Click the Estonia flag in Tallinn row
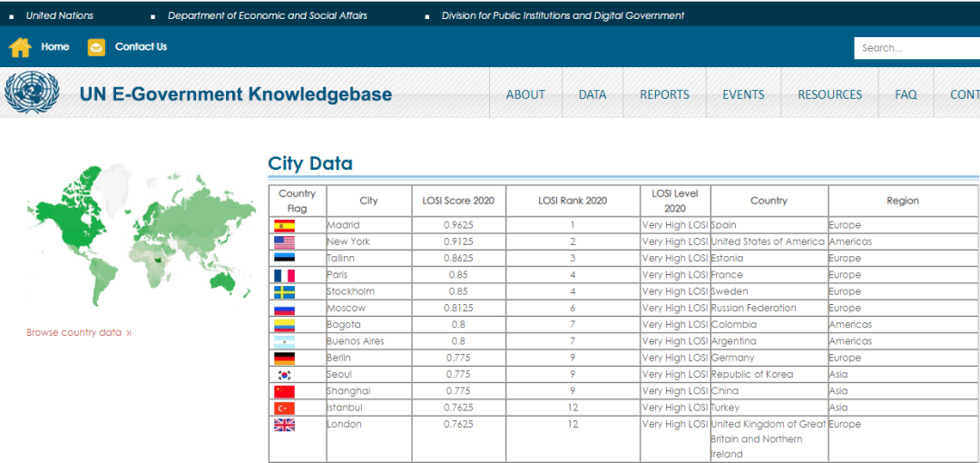 click(284, 259)
